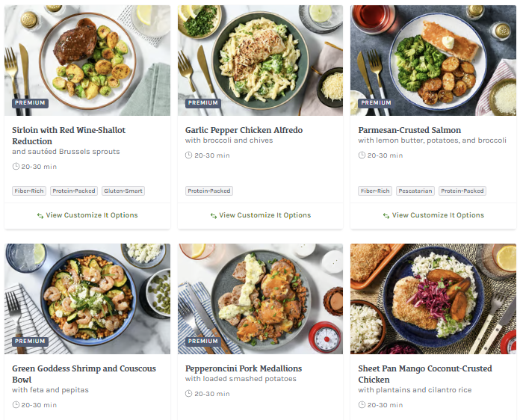Click clock icon on Garlic Pepper Chicken Alfredo
The height and width of the screenshot is (420, 523).
click(189, 155)
